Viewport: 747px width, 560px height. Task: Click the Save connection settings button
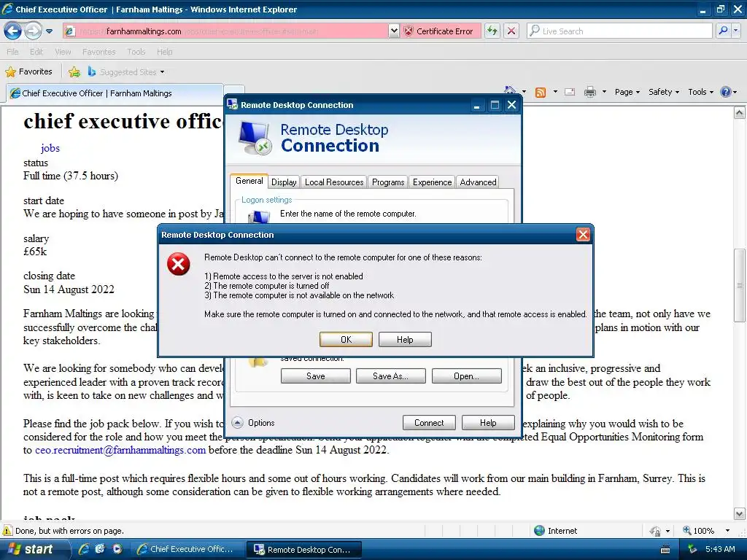pos(315,376)
